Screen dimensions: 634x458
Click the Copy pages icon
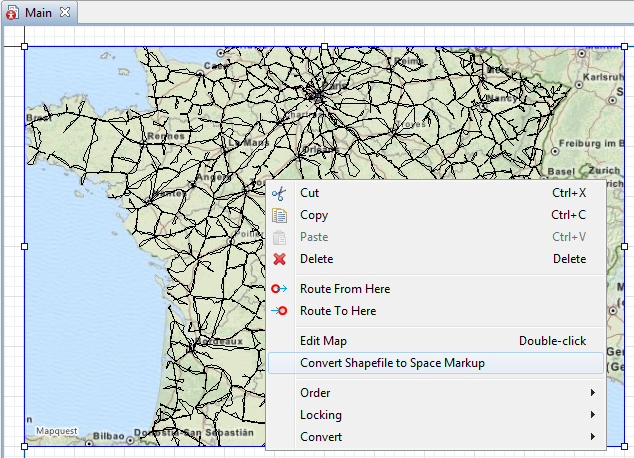(280, 215)
